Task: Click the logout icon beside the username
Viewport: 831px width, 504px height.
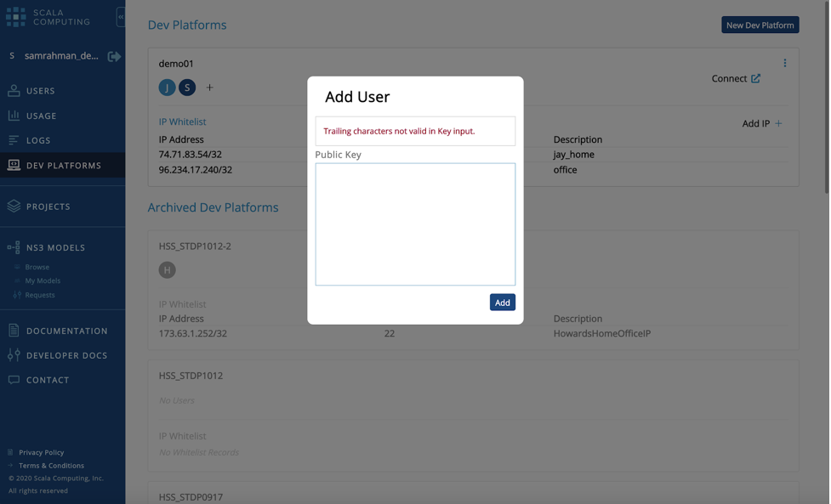Action: (x=114, y=56)
